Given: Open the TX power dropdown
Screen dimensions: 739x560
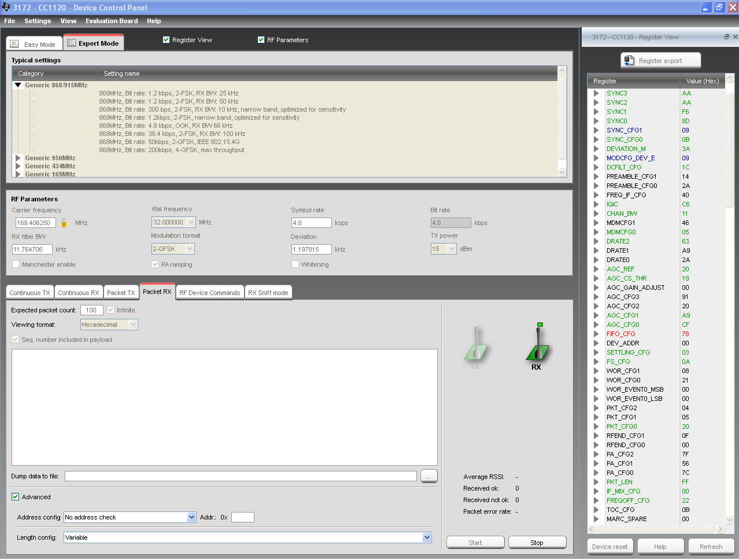Looking at the screenshot, I should point(452,249).
